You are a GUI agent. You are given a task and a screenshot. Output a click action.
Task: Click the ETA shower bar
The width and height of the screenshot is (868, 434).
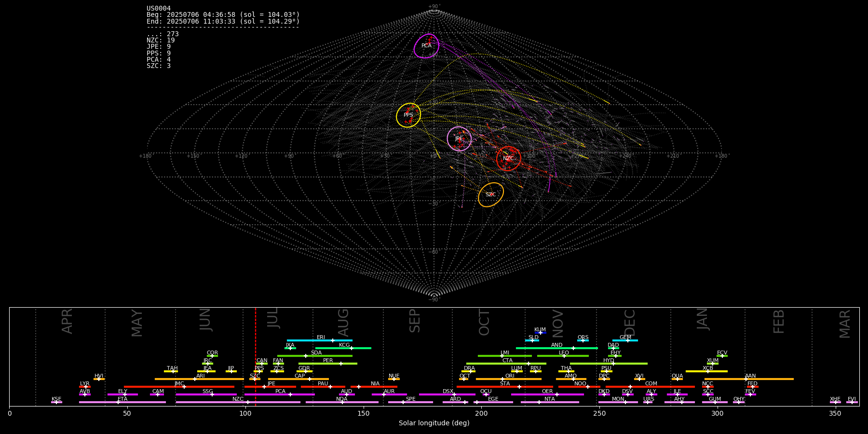click(x=122, y=402)
